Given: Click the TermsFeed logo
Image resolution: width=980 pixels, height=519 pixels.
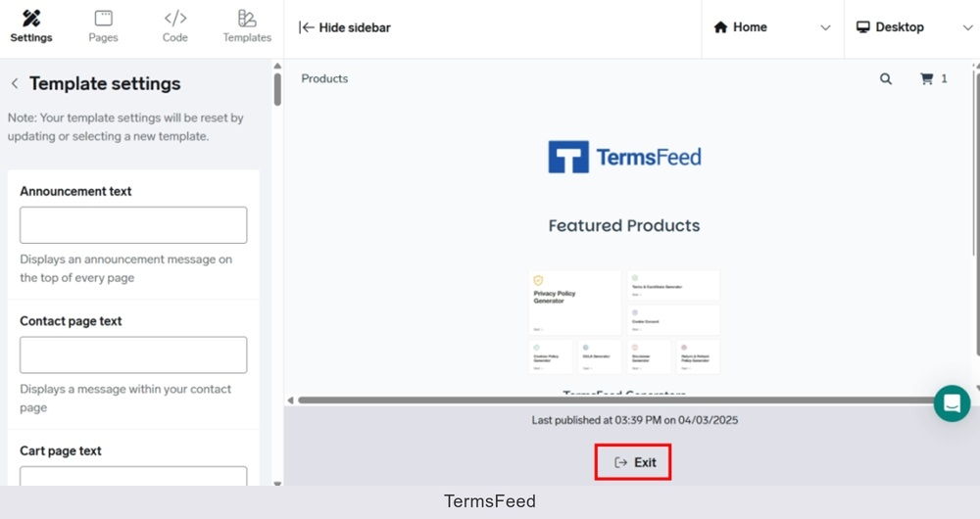Looking at the screenshot, I should (624, 157).
